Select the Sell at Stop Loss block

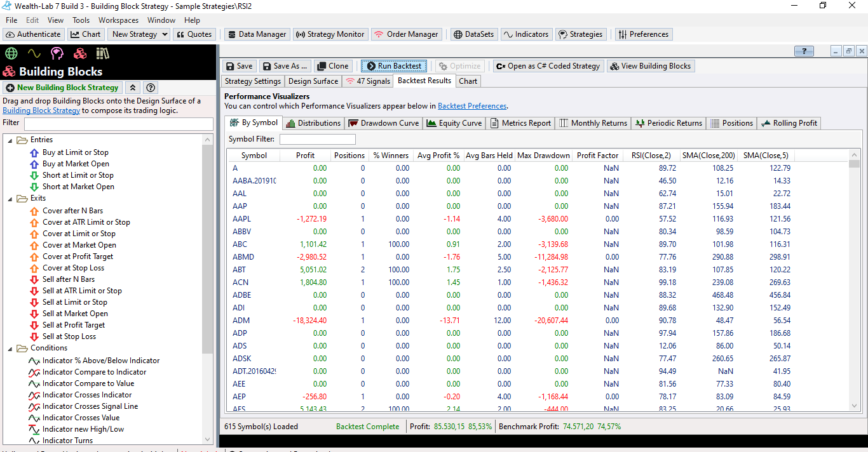pyautogui.click(x=69, y=336)
